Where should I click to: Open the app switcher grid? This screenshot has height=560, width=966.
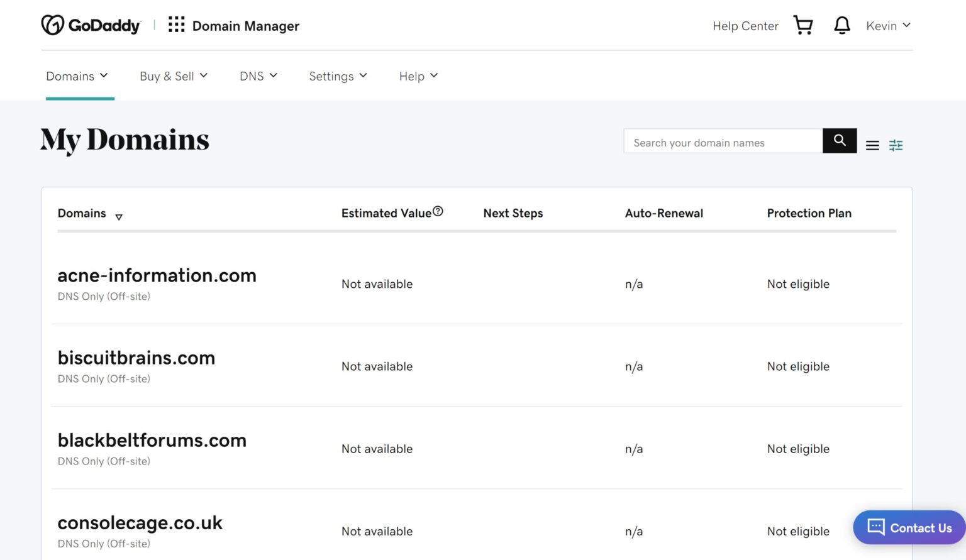[176, 25]
